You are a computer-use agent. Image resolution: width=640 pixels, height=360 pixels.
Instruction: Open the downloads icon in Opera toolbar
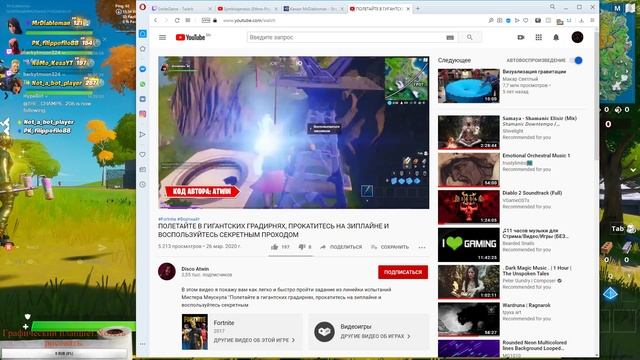(x=581, y=20)
